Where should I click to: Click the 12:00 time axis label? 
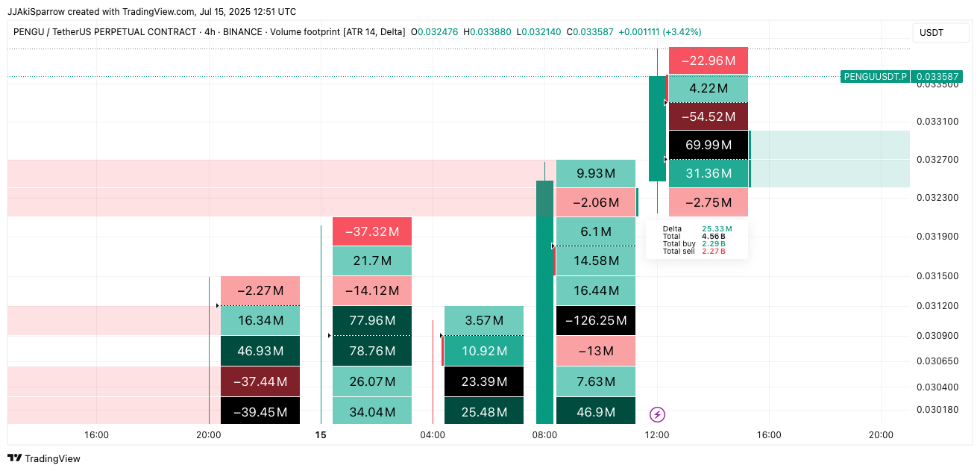[x=656, y=434]
